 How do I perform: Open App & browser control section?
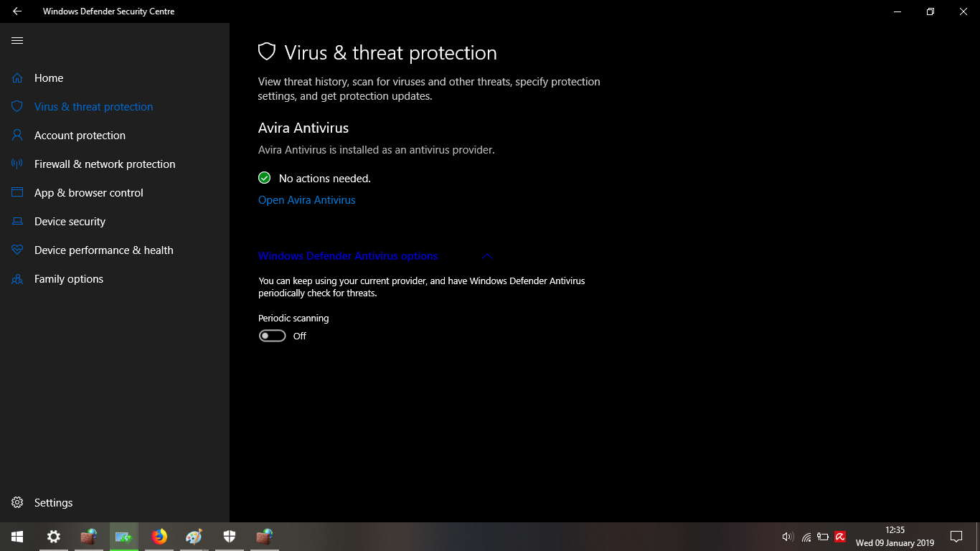pos(115,193)
